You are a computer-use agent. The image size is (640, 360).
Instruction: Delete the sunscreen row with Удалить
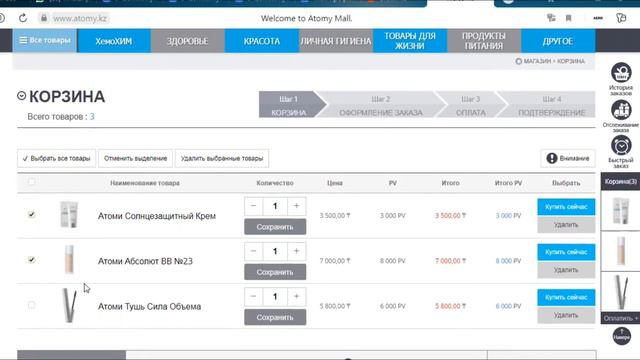tap(566, 225)
